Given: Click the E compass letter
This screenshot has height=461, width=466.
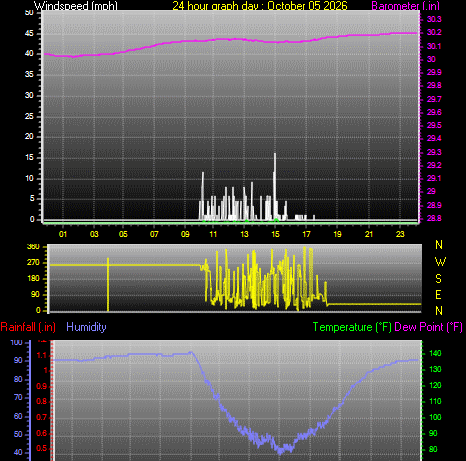Looking at the screenshot, I should pyautogui.click(x=439, y=295).
